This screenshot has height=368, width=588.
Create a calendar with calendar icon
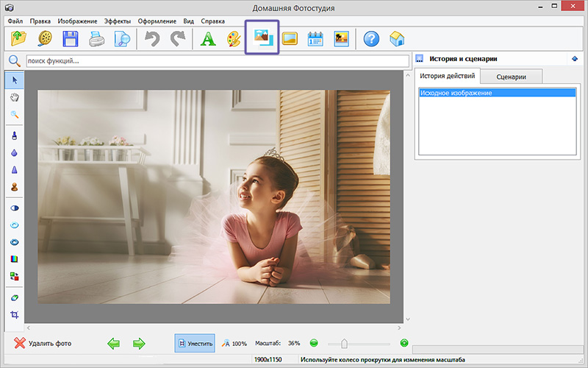pos(315,39)
